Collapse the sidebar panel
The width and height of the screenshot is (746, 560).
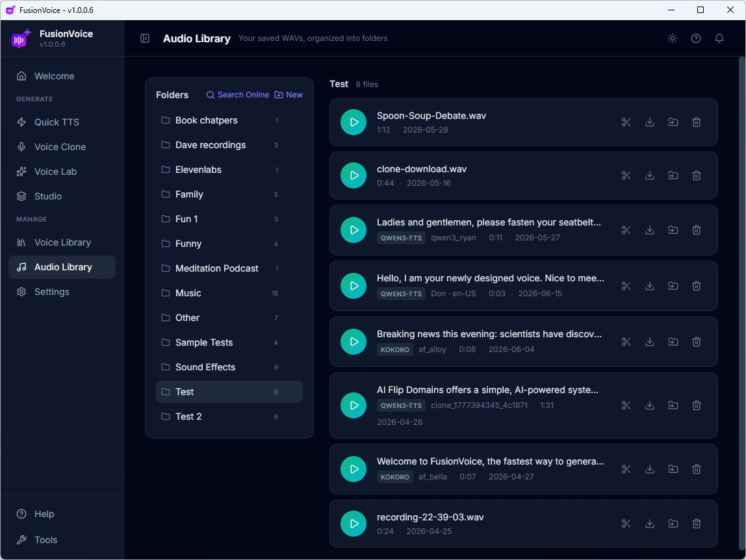[x=145, y=38]
